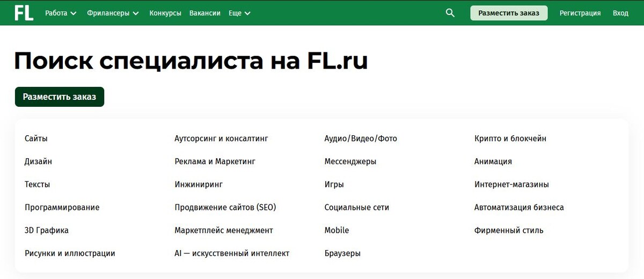Open Конкурсы in the top navigation

tap(165, 13)
